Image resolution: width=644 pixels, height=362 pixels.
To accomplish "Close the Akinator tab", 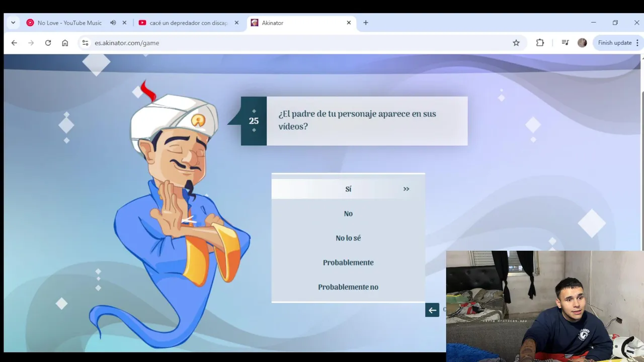I will coord(349,23).
